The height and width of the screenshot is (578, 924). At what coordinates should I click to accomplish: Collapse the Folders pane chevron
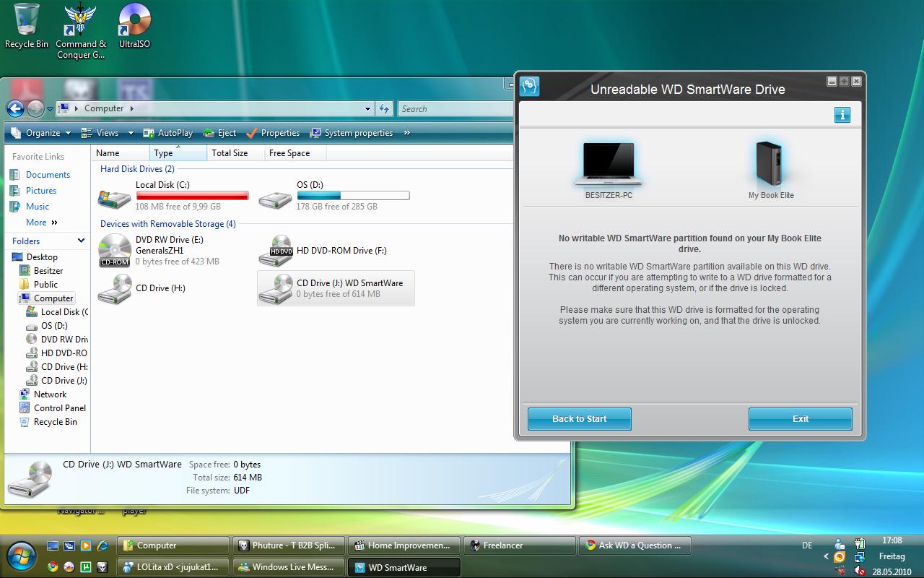[x=81, y=241]
